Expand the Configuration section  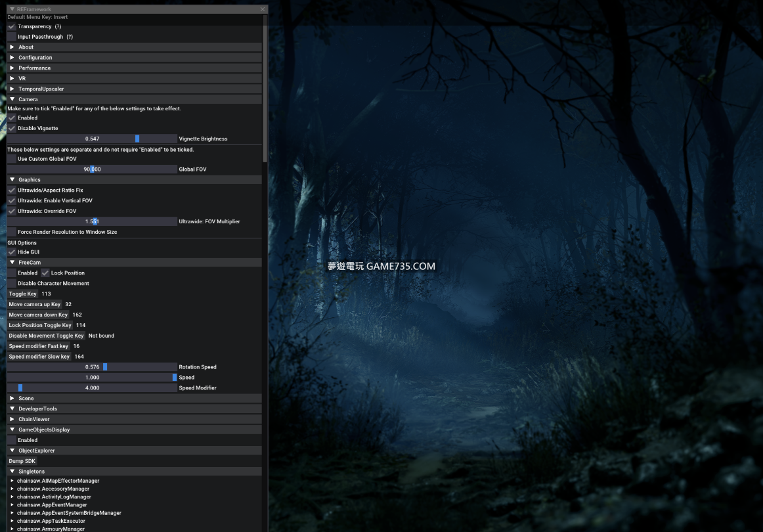point(35,58)
